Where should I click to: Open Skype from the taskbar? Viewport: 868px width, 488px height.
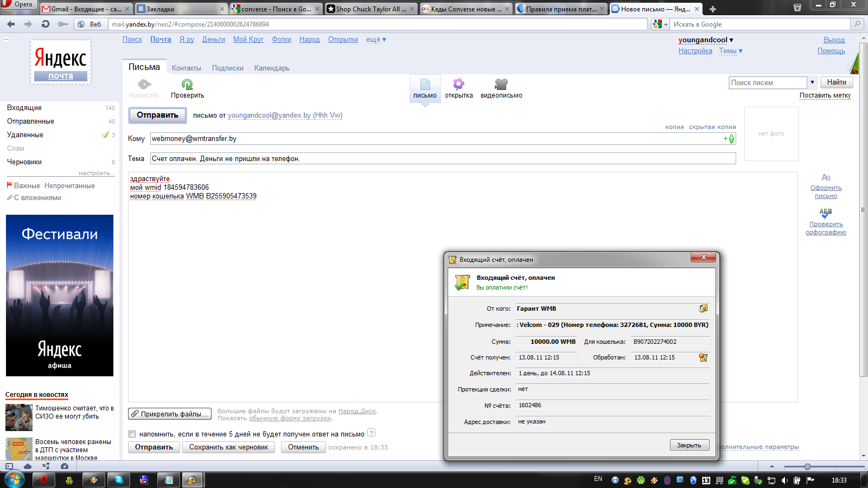119,479
